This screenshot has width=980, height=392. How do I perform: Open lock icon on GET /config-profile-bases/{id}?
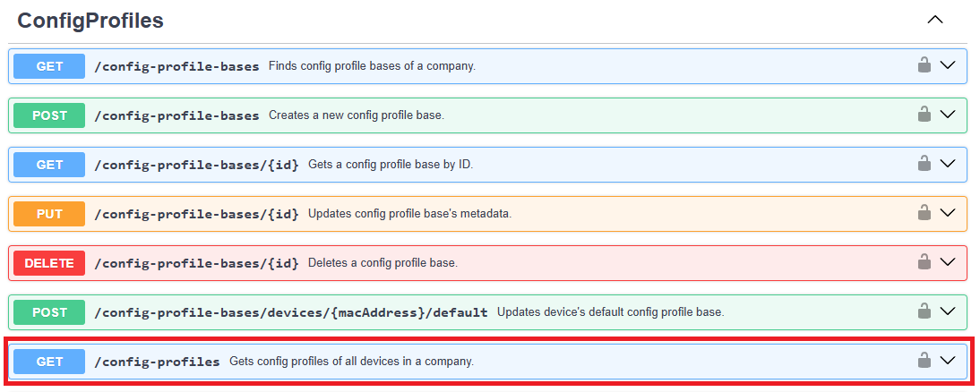pyautogui.click(x=924, y=164)
